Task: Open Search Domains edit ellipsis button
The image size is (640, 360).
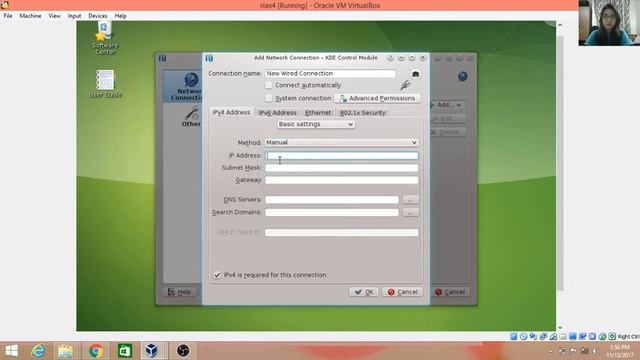Action: 411,213
